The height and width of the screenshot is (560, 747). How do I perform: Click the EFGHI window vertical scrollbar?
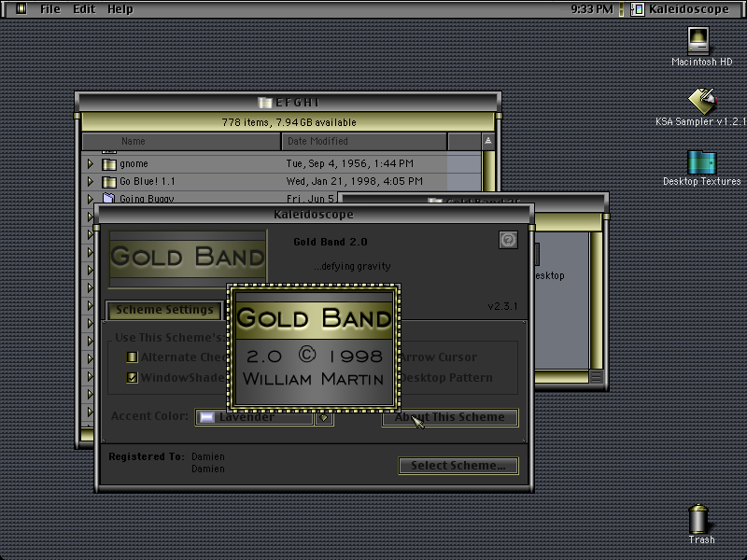coord(487,172)
